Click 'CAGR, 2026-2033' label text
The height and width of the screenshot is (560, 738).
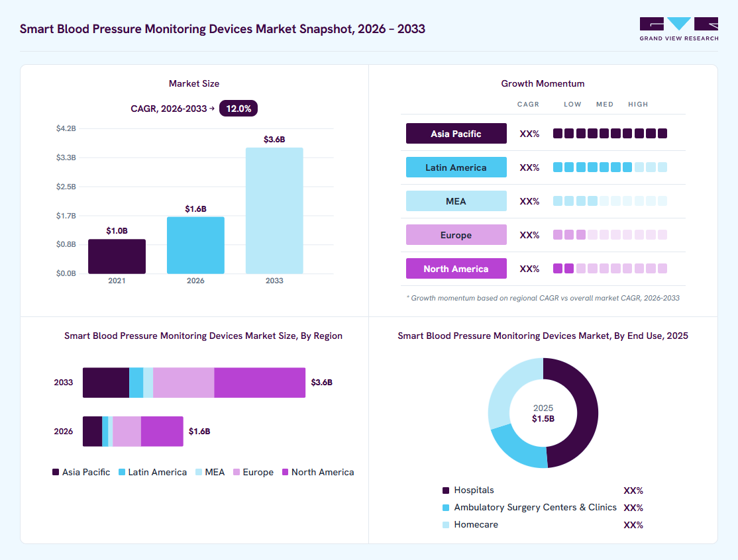tap(169, 109)
